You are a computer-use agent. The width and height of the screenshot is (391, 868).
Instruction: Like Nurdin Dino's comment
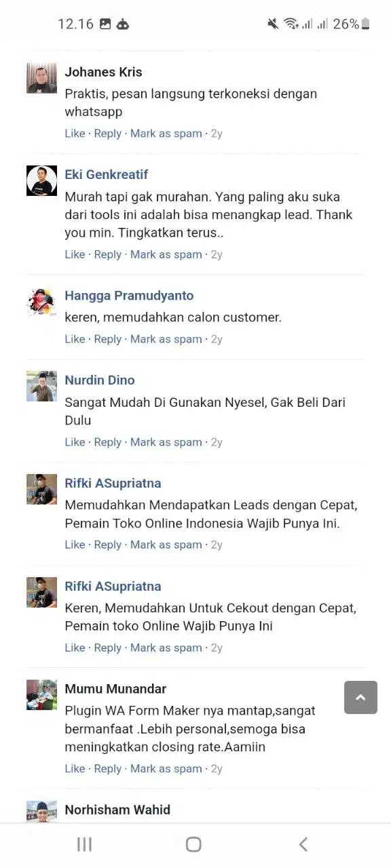[75, 442]
